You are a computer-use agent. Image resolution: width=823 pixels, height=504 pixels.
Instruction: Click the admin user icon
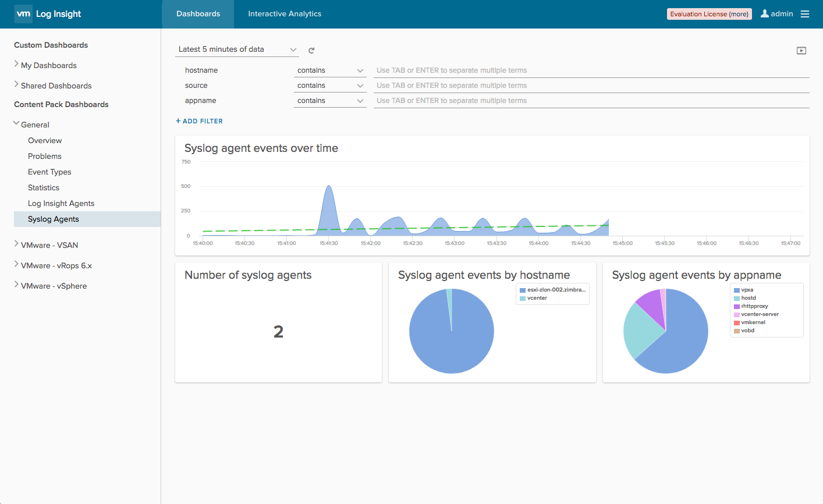765,13
